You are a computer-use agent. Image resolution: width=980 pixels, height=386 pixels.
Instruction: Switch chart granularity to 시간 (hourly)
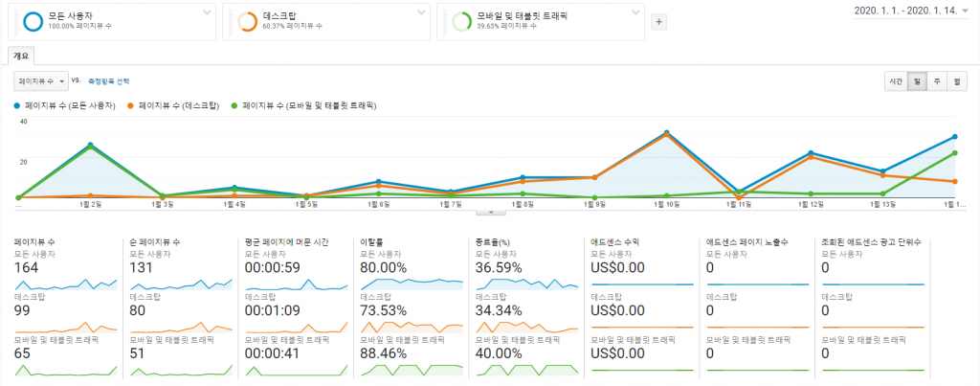(x=896, y=81)
